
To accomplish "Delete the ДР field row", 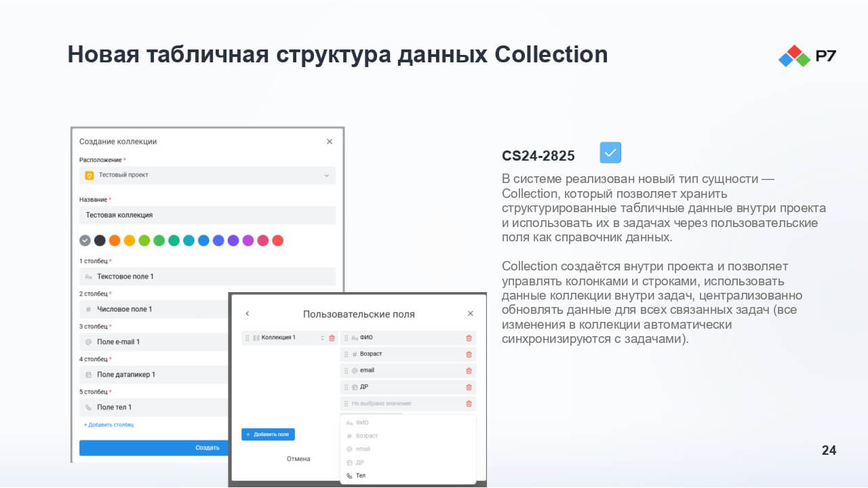I will [x=469, y=387].
